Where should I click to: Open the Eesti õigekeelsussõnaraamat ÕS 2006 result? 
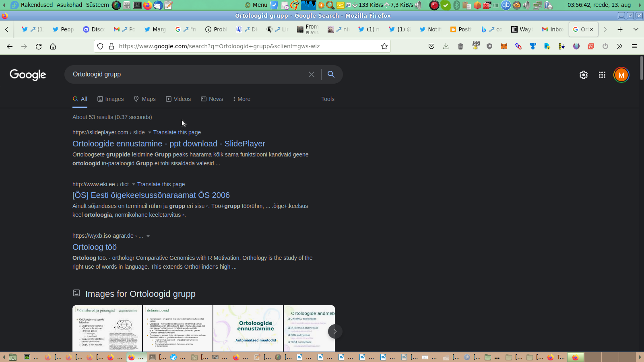coord(151,195)
